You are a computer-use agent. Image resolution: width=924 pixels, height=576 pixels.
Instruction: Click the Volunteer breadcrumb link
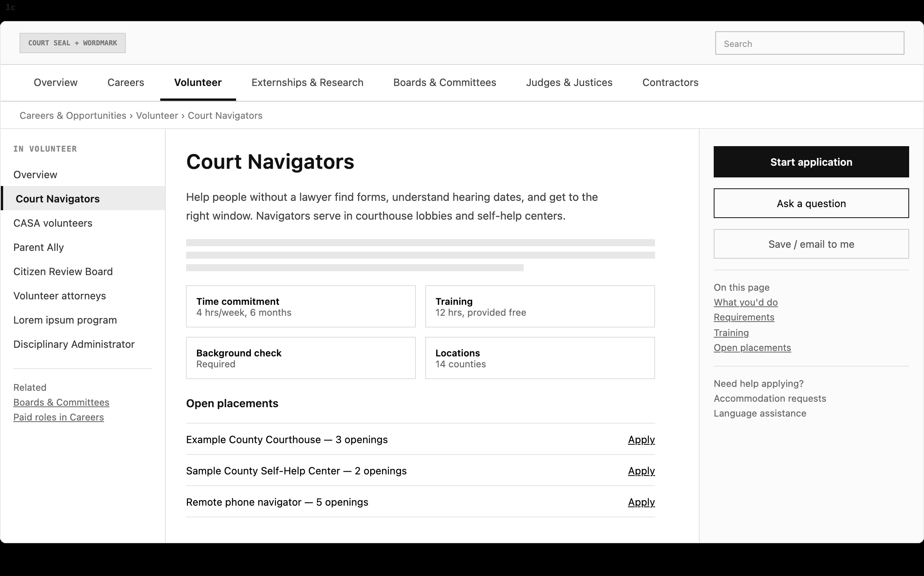pos(157,116)
